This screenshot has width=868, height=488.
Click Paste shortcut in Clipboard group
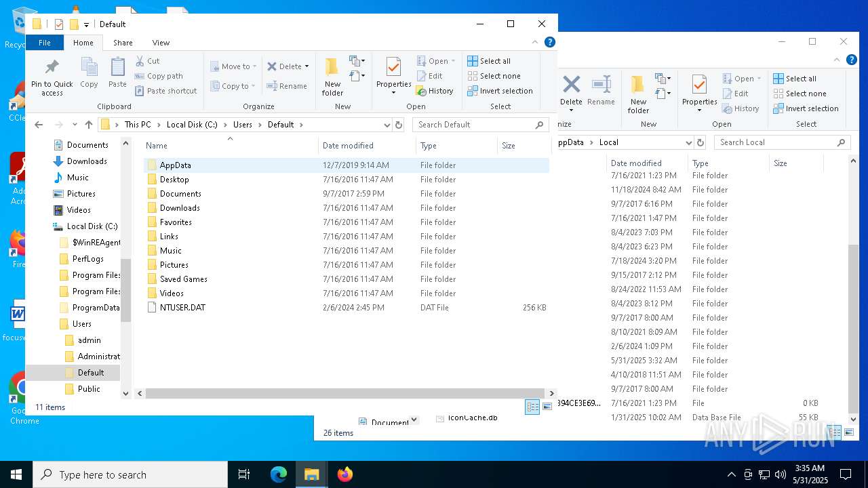click(165, 91)
